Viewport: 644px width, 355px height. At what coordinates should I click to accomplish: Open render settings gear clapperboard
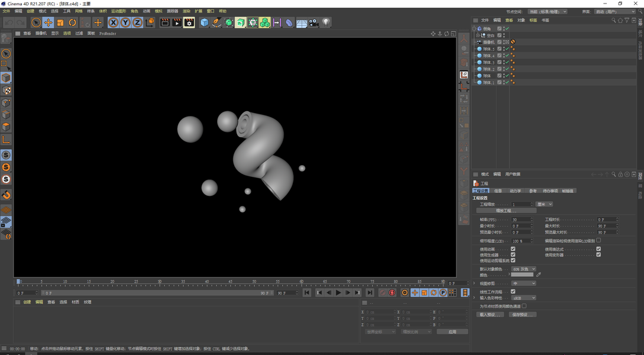click(189, 22)
